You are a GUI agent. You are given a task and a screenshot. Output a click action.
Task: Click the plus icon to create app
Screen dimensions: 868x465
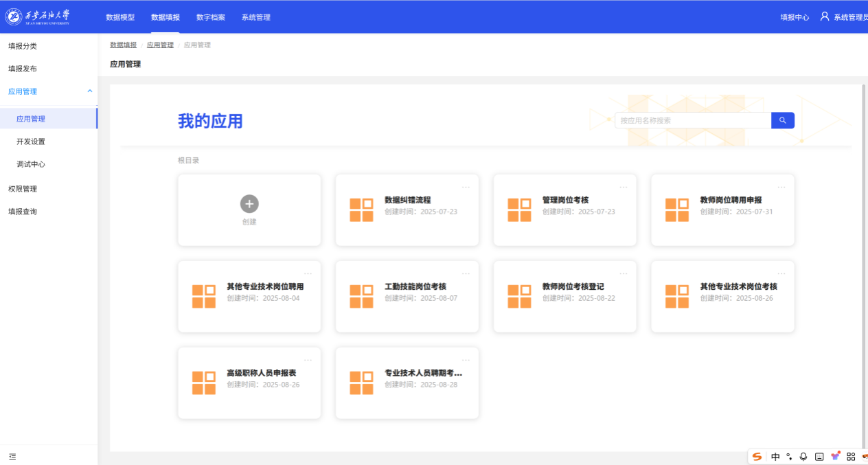click(x=249, y=203)
